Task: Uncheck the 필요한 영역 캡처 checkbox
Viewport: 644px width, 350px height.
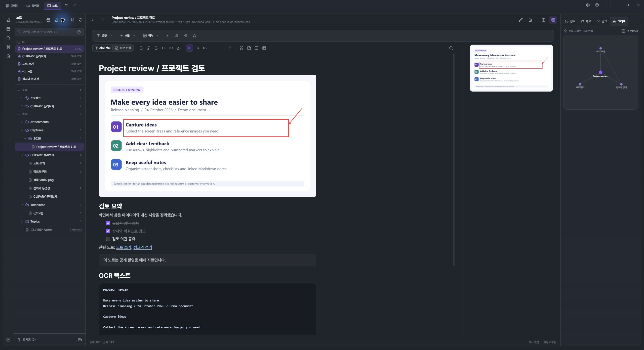Action: 108,223
